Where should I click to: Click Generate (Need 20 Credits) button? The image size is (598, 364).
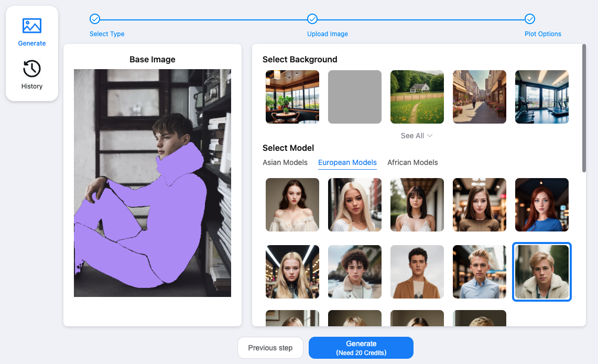[x=361, y=348]
